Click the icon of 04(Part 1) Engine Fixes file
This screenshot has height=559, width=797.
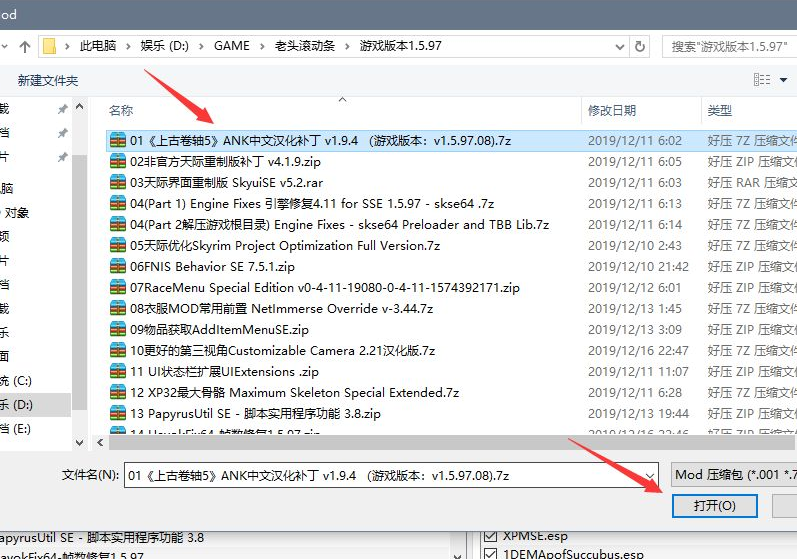(x=117, y=203)
